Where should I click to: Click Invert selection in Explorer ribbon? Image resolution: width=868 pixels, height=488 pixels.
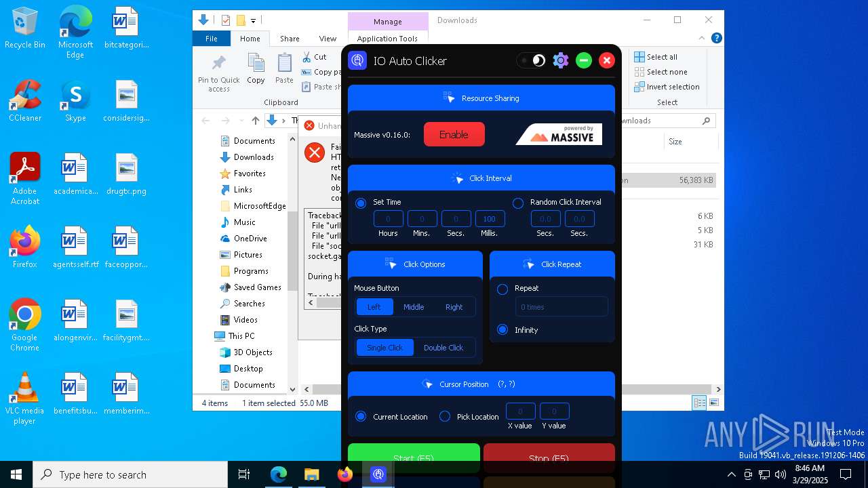pos(667,87)
